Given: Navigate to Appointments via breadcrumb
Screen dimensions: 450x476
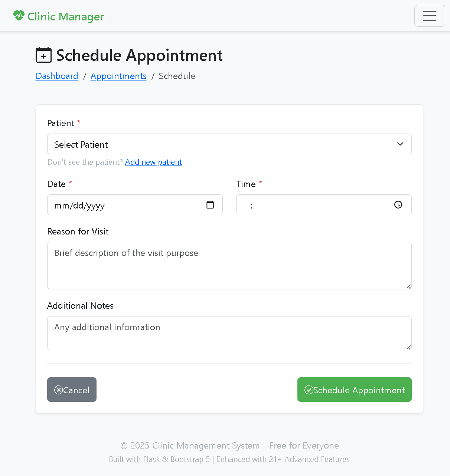Looking at the screenshot, I should [118, 76].
